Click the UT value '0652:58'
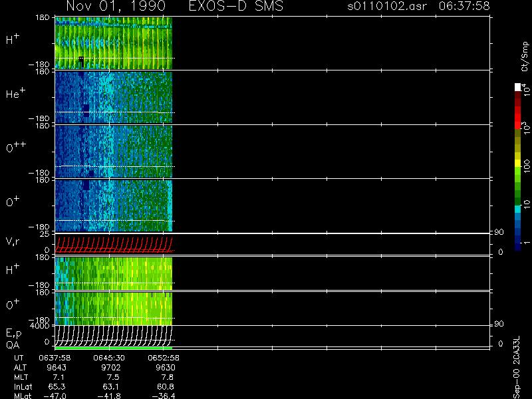532x399 pixels. click(163, 358)
